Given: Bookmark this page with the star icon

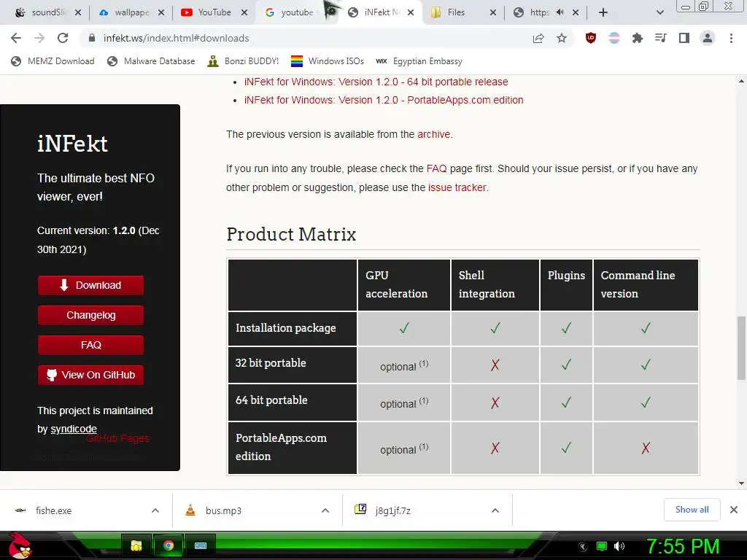Looking at the screenshot, I should click(562, 38).
